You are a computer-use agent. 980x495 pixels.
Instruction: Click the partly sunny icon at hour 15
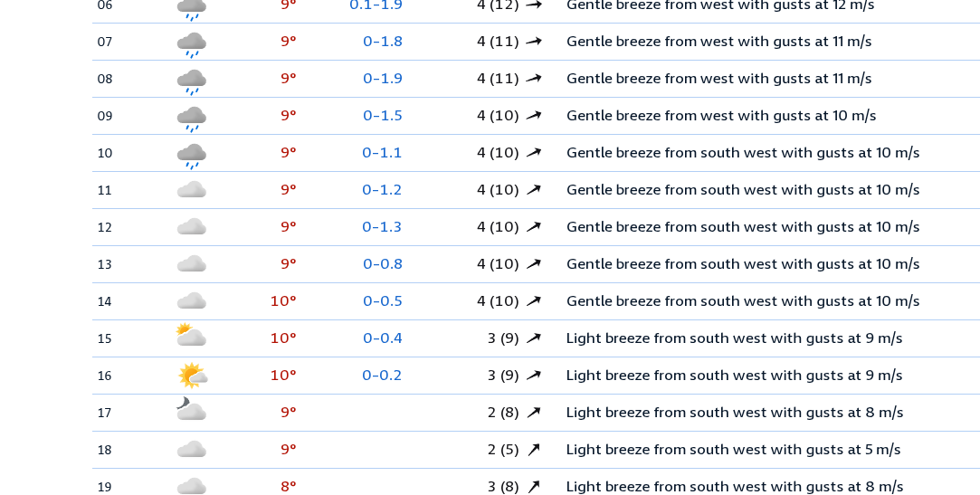click(x=190, y=336)
